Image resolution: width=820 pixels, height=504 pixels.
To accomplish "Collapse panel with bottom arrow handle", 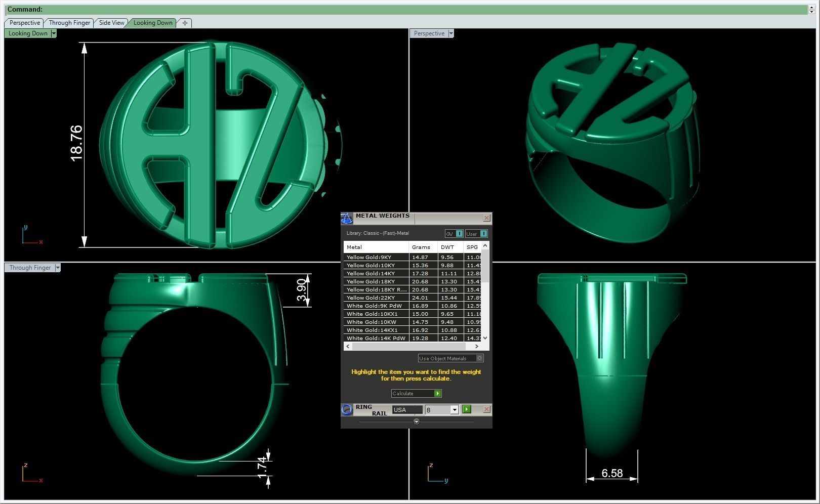I will [416, 421].
